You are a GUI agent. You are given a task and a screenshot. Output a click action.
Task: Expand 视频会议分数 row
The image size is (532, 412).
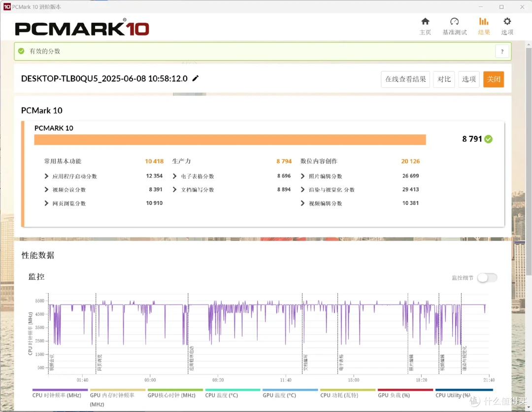(x=46, y=189)
